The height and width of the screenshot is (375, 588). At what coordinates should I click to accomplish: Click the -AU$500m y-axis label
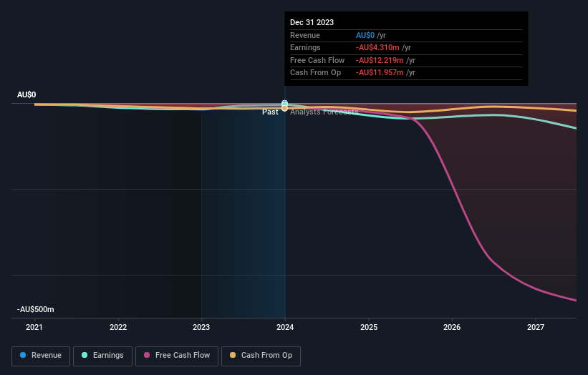[36, 309]
